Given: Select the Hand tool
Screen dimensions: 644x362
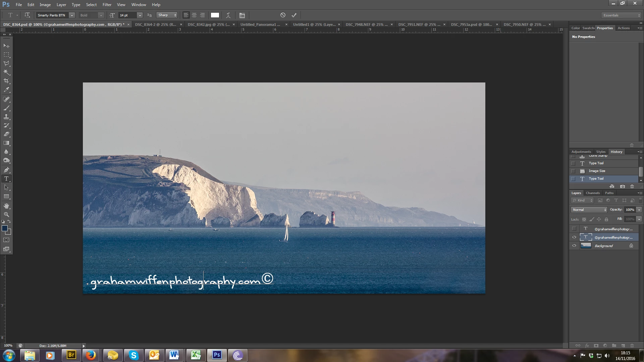Looking at the screenshot, I should pos(6,205).
